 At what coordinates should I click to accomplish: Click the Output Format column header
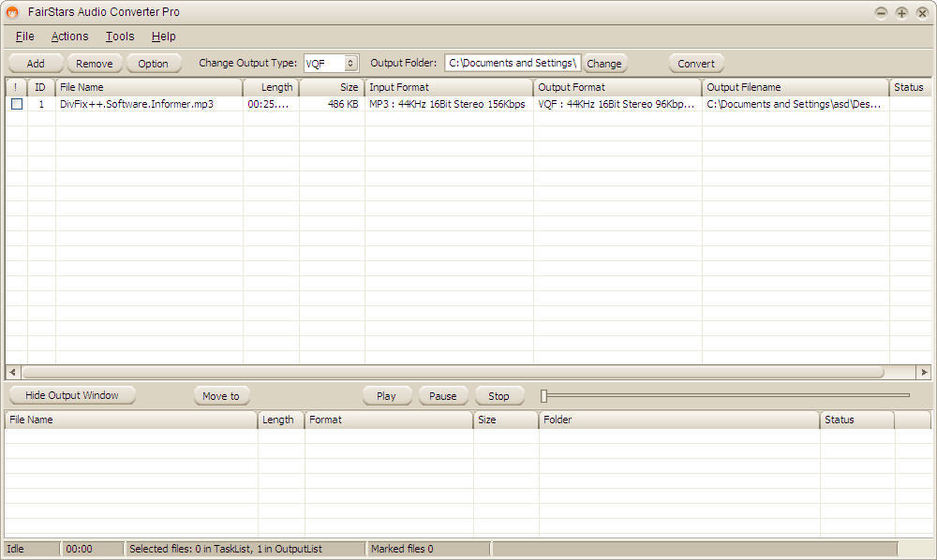click(617, 87)
